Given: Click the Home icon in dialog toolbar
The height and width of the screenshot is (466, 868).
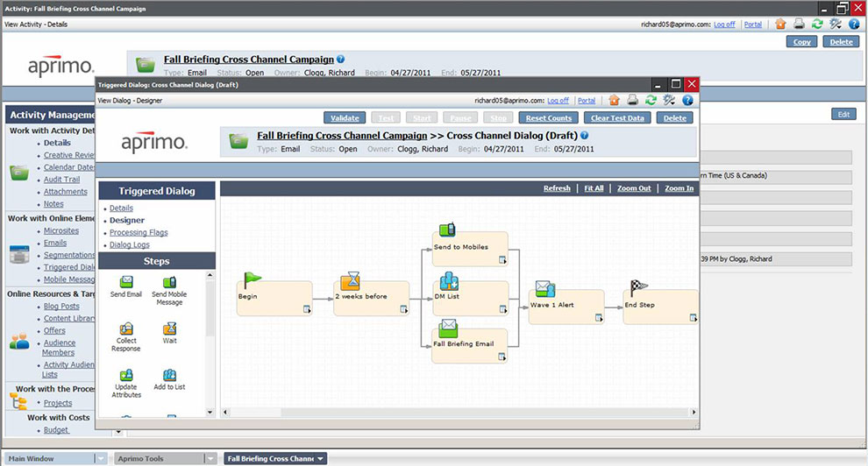Looking at the screenshot, I should [x=614, y=100].
